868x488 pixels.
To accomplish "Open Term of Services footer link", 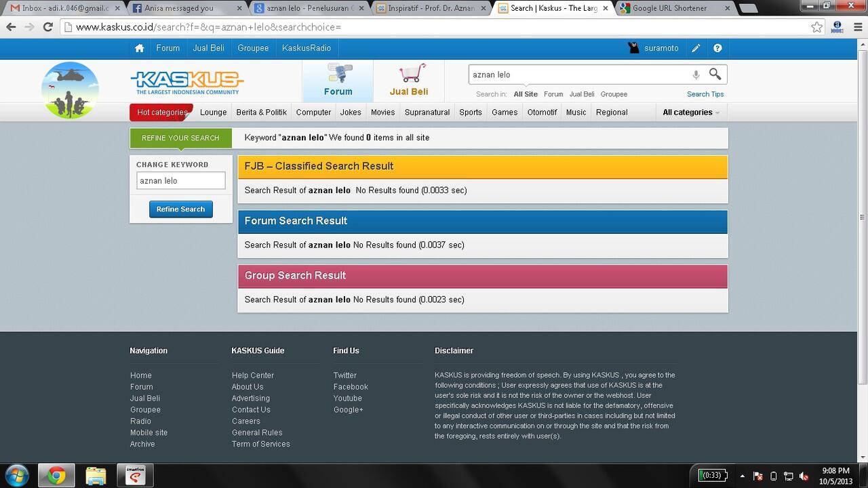I will click(x=261, y=444).
